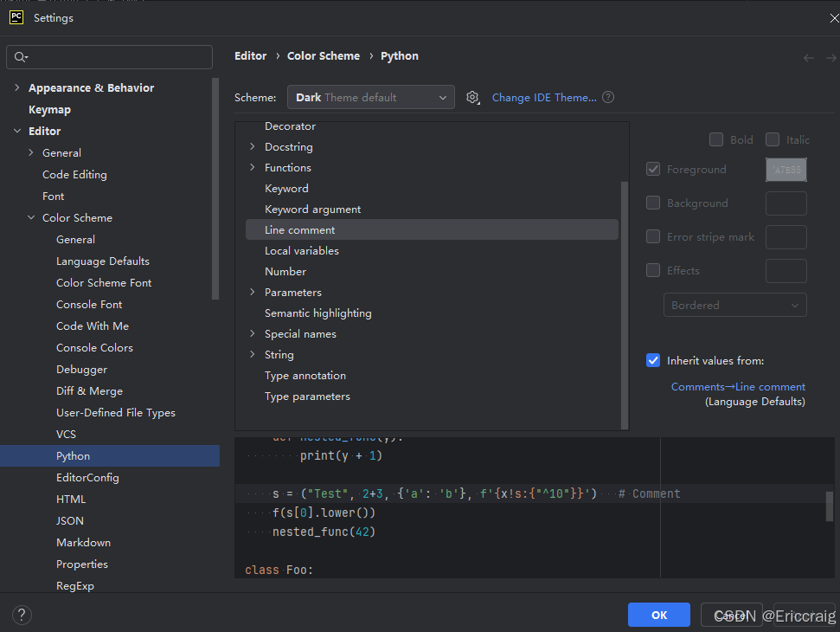Select Semantic highlighting in attributes list

tap(318, 313)
